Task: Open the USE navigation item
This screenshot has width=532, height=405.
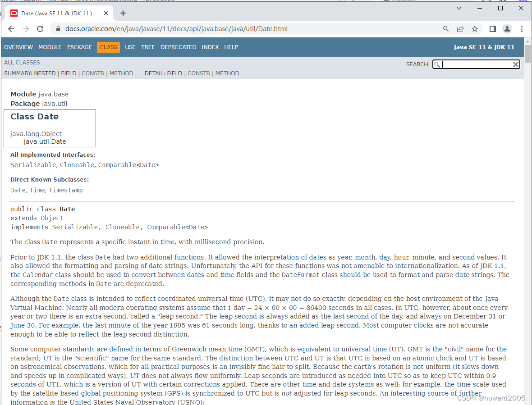Action: click(130, 47)
